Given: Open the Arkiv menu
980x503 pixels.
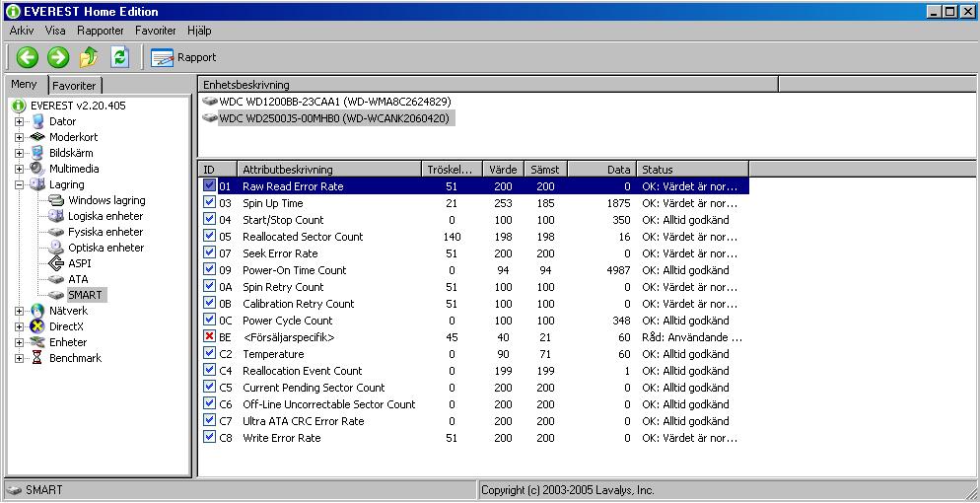Looking at the screenshot, I should pyautogui.click(x=22, y=31).
